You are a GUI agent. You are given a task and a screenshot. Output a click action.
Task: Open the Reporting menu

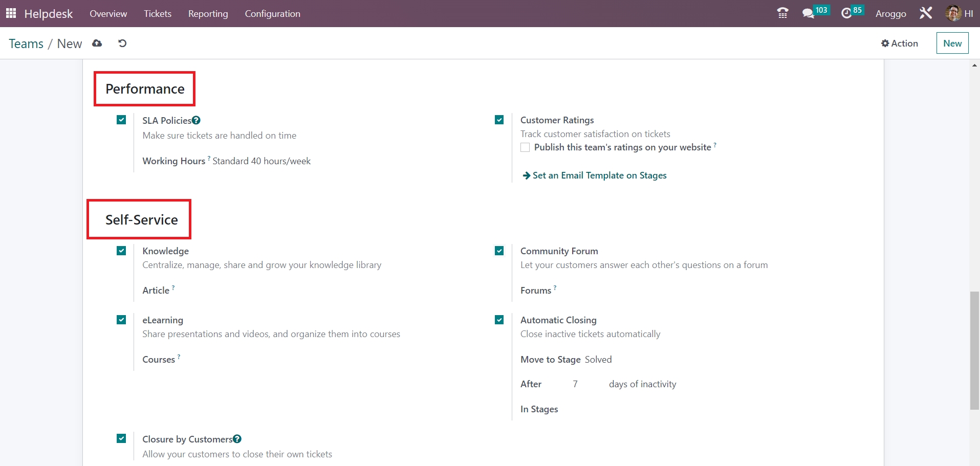tap(208, 14)
